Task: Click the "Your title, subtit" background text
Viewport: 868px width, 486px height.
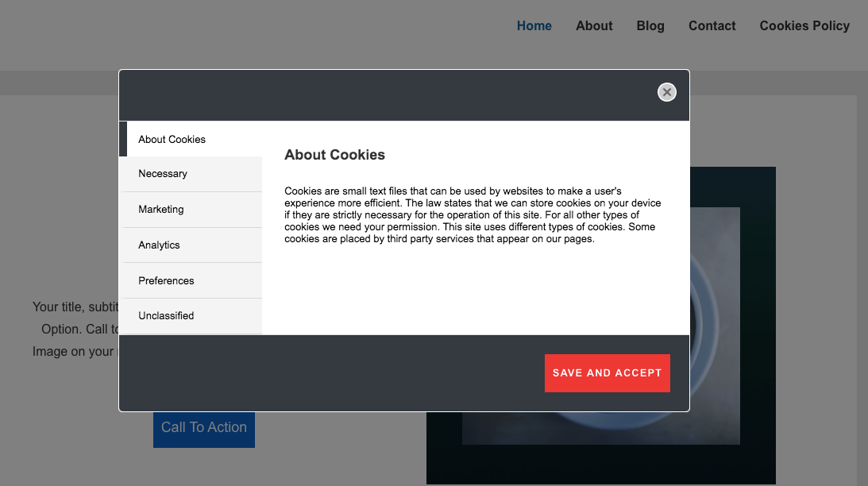Action: [x=75, y=307]
